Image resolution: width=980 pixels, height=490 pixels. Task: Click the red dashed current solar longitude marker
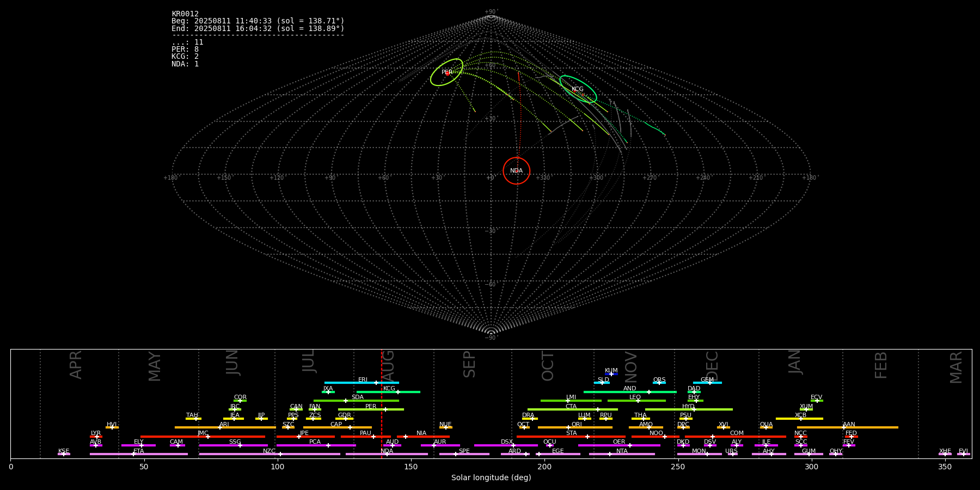point(382,403)
